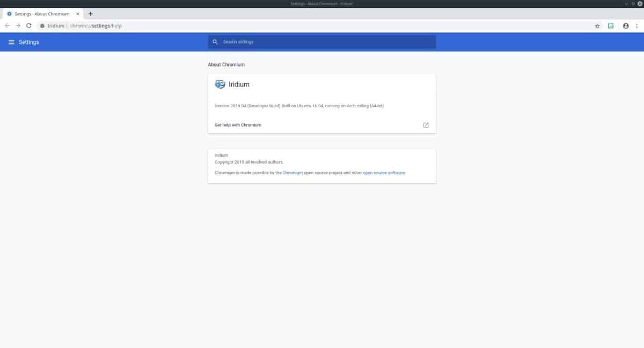Click the green extension icon beside the address bar

610,25
